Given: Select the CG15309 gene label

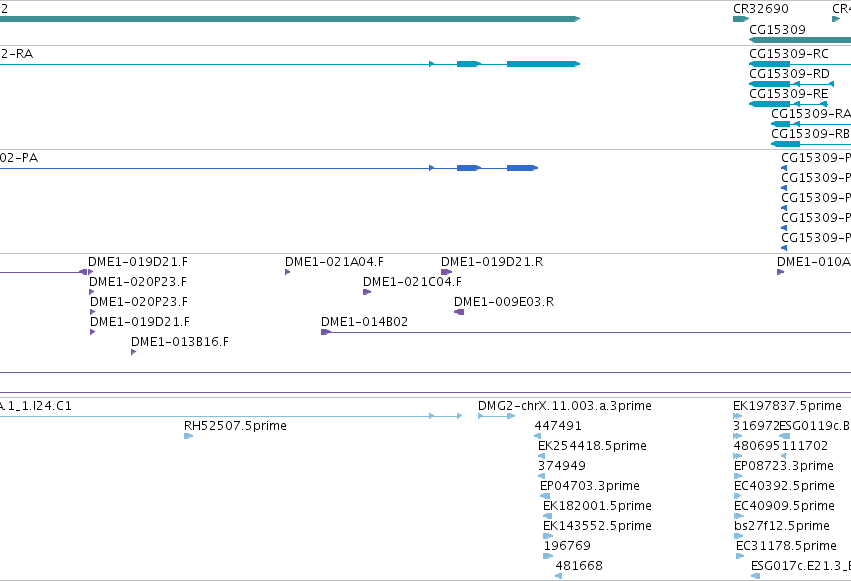Looking at the screenshot, I should click(x=777, y=29).
